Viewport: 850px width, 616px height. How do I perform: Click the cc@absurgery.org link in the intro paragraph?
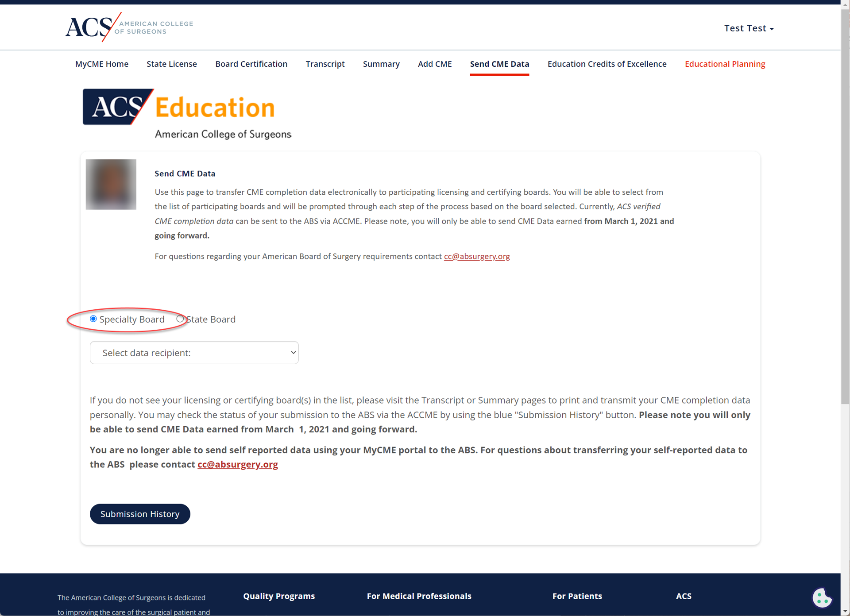(x=476, y=256)
